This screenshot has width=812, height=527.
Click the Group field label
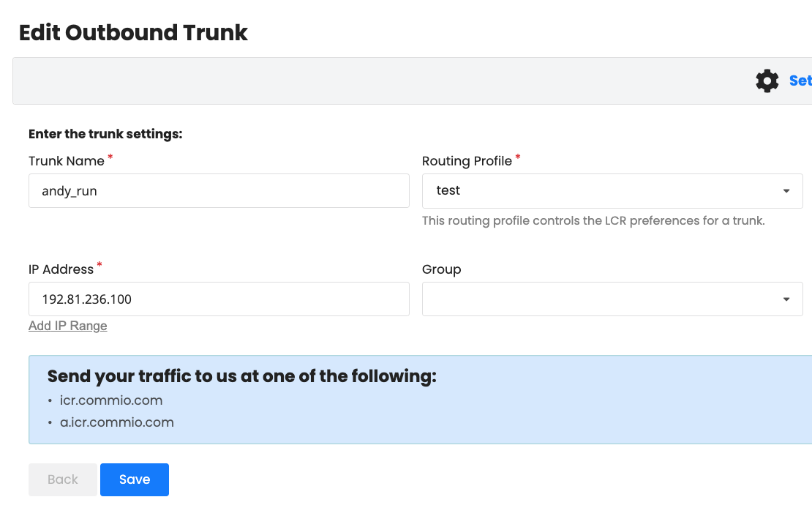click(441, 269)
